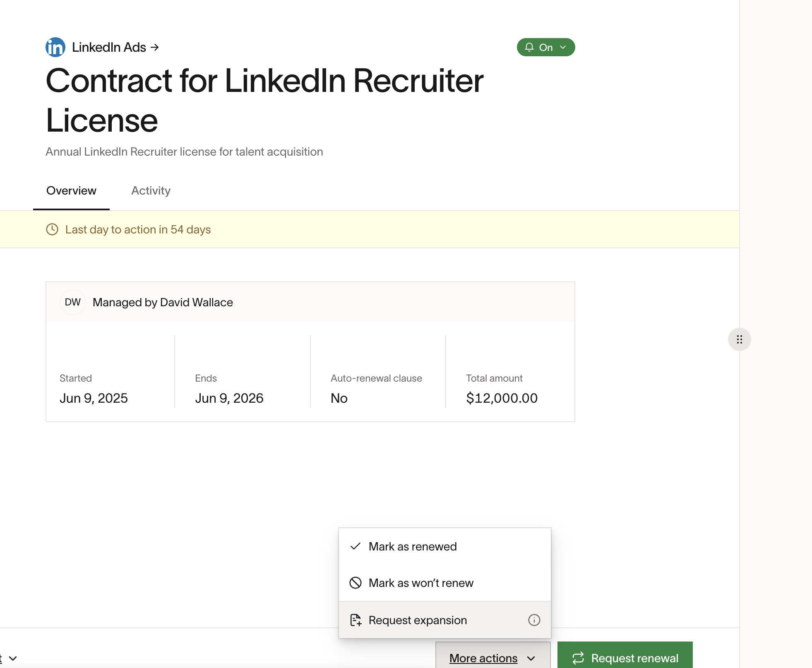Image resolution: width=812 pixels, height=668 pixels.
Task: Click the contract title heading
Action: (265, 100)
